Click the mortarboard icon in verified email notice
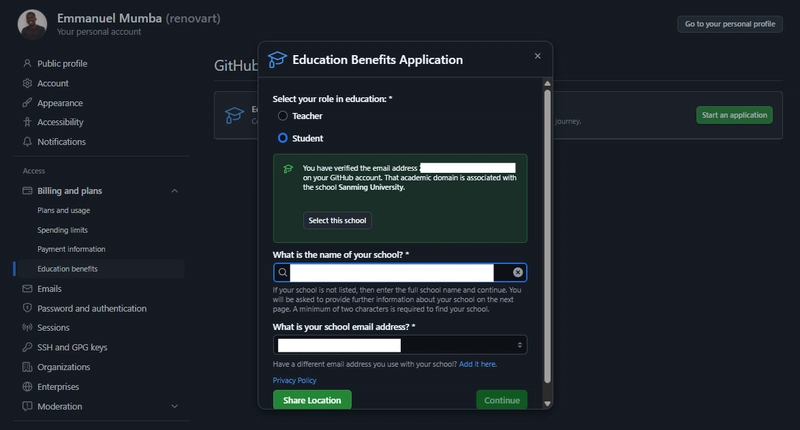The image size is (800, 430). click(x=288, y=169)
